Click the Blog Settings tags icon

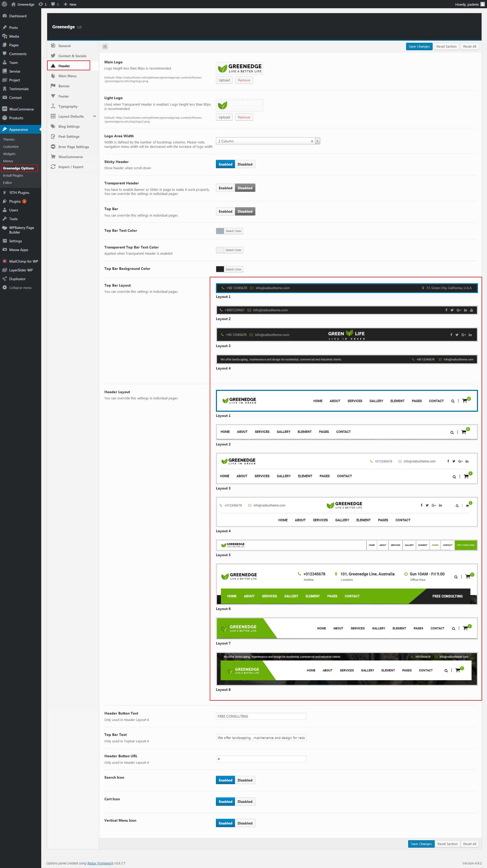pyautogui.click(x=53, y=126)
